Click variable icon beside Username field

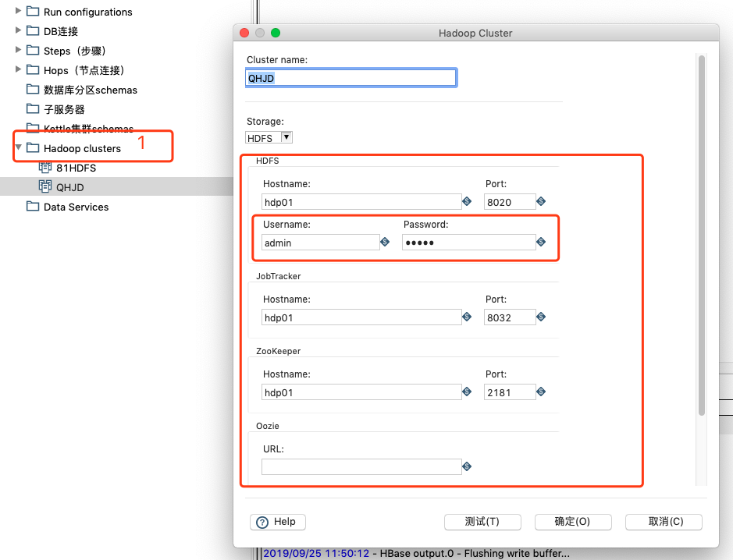pyautogui.click(x=385, y=242)
